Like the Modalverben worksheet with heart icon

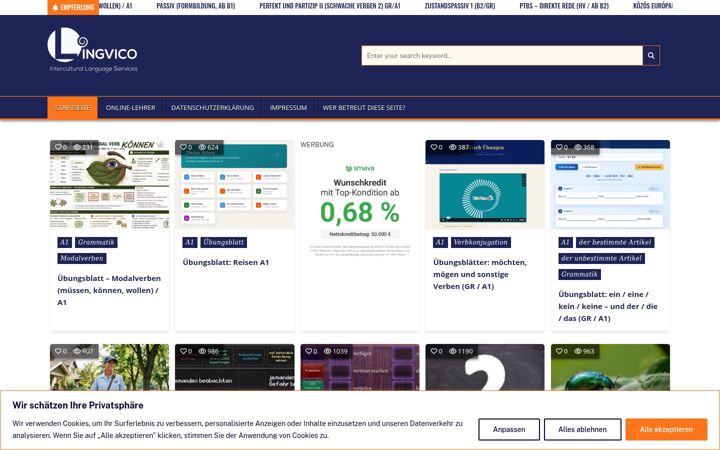click(58, 147)
